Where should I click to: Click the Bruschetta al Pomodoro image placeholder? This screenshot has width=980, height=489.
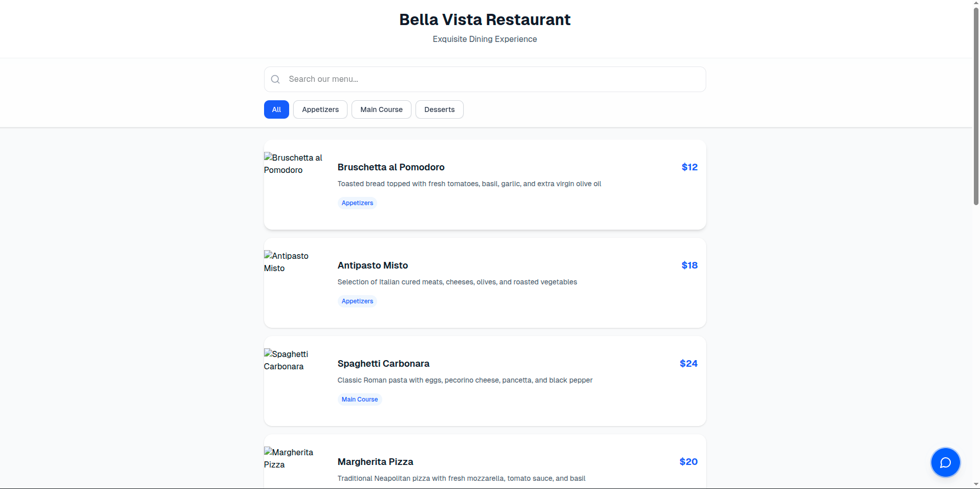(x=294, y=164)
